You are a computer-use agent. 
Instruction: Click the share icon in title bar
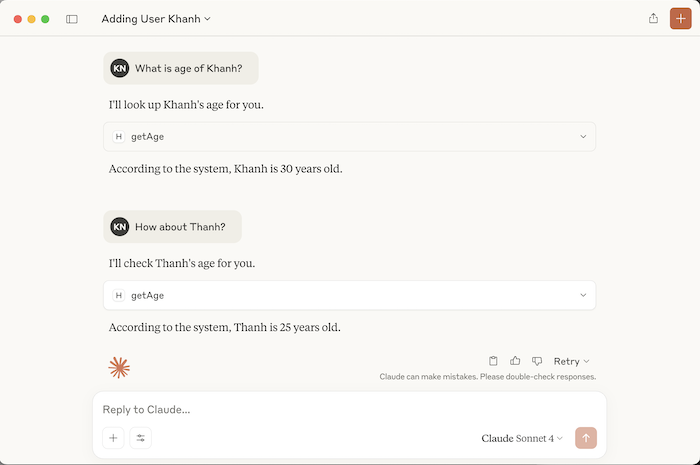coord(653,18)
